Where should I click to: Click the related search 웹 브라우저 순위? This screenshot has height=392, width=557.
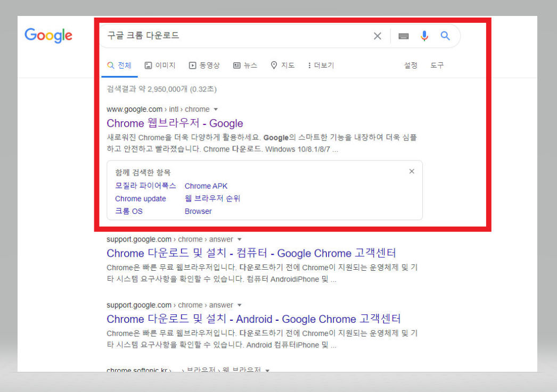pos(212,198)
